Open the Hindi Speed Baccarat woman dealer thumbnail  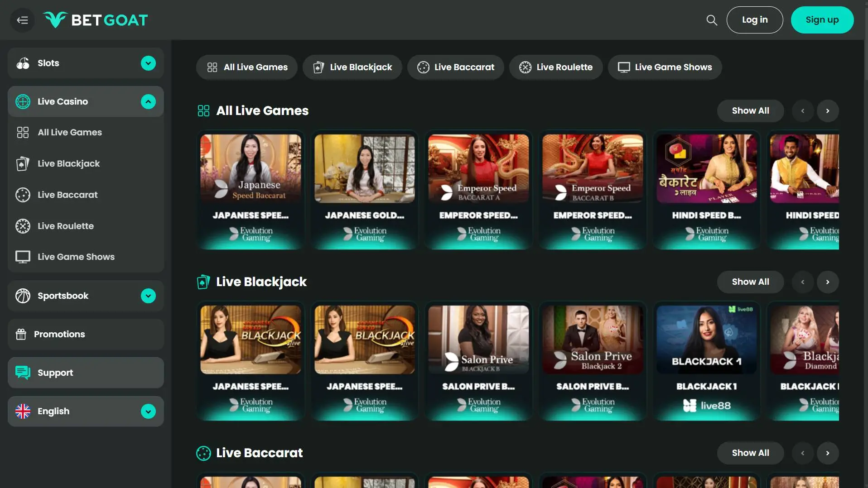tap(707, 168)
